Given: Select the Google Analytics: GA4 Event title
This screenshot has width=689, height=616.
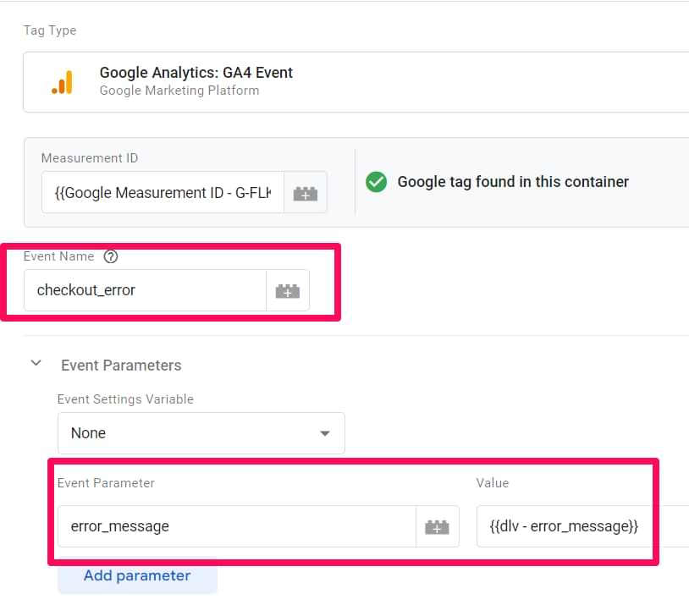Looking at the screenshot, I should pos(196,73).
